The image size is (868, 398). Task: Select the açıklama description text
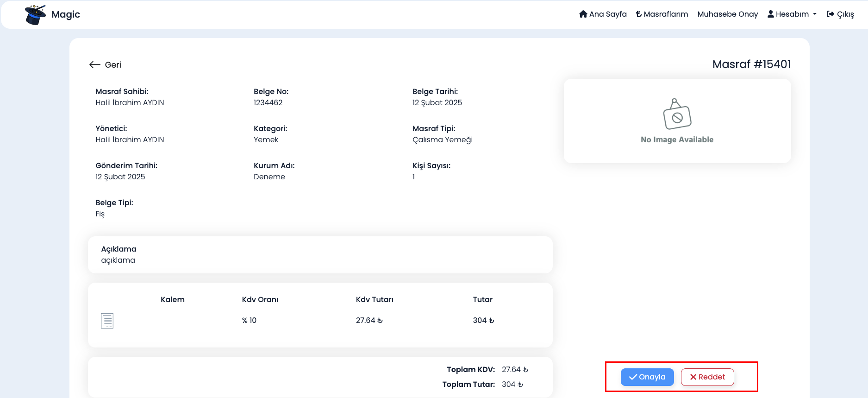118,260
